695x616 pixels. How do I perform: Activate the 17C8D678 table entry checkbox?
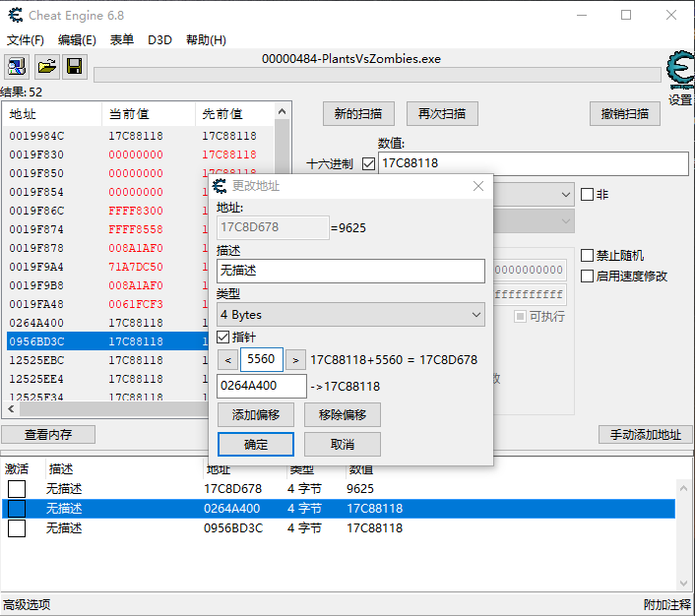(x=17, y=489)
